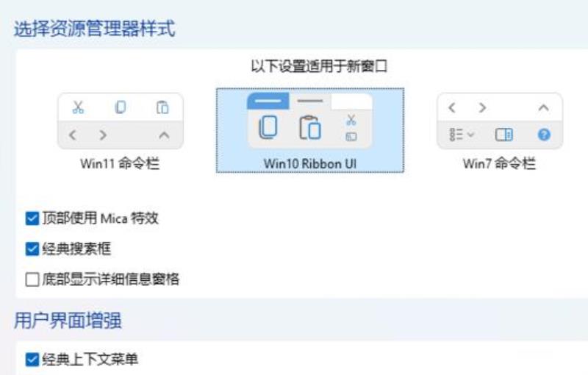This screenshot has height=375, width=588.
Task: Click forward arrow in Win11 preview
Action: tap(103, 135)
